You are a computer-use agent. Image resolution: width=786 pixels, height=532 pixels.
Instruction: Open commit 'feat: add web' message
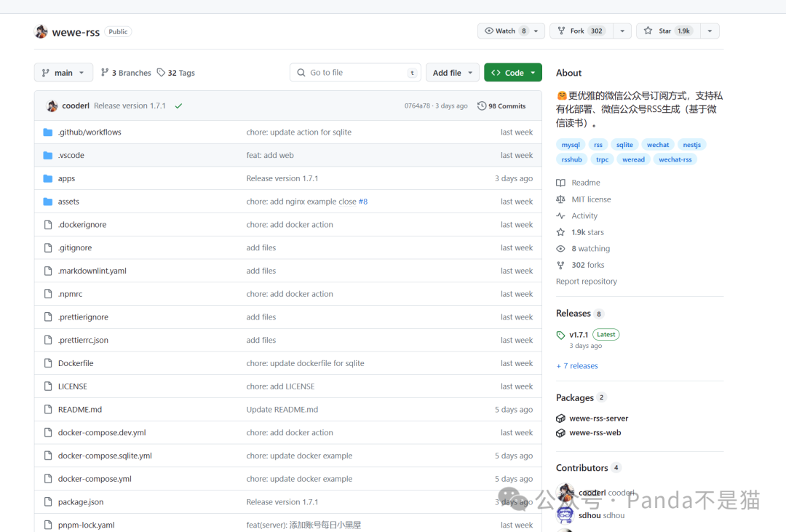click(270, 156)
